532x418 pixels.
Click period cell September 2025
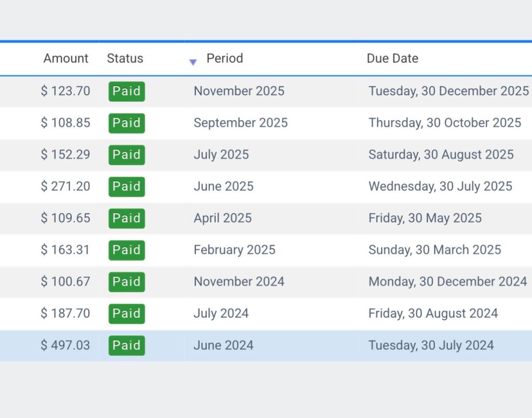[241, 123]
